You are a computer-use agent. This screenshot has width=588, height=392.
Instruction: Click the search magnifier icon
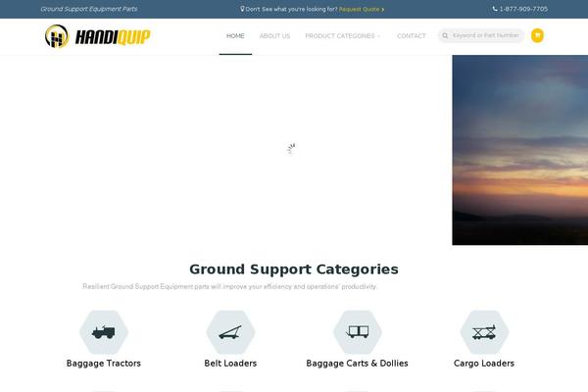[x=445, y=35]
